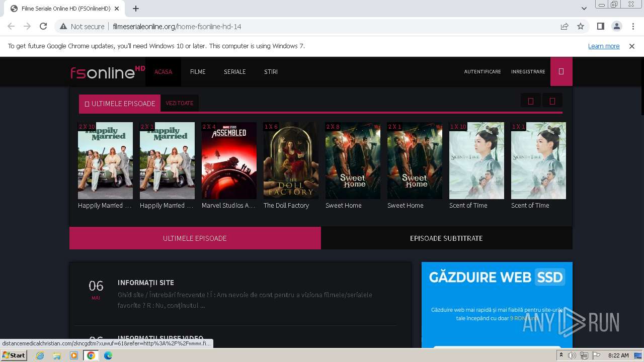Click the fsonline HD logo
The image size is (644, 362).
click(108, 72)
